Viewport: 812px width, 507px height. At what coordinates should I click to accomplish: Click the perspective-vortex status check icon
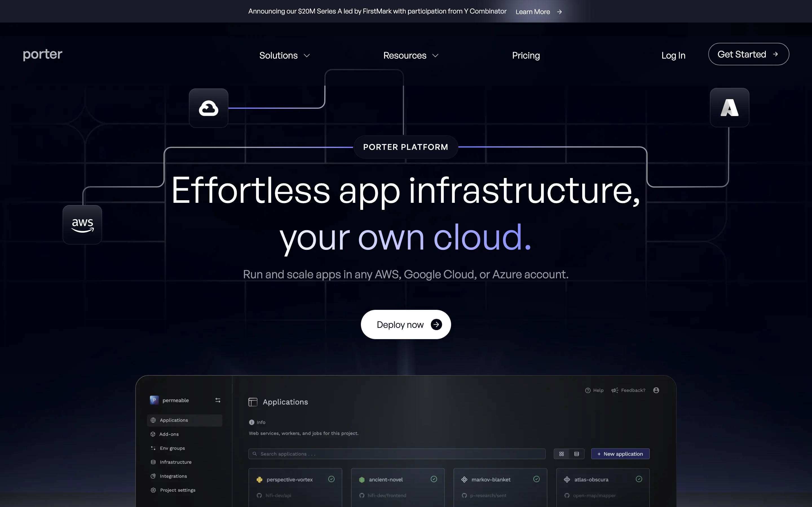(x=331, y=479)
